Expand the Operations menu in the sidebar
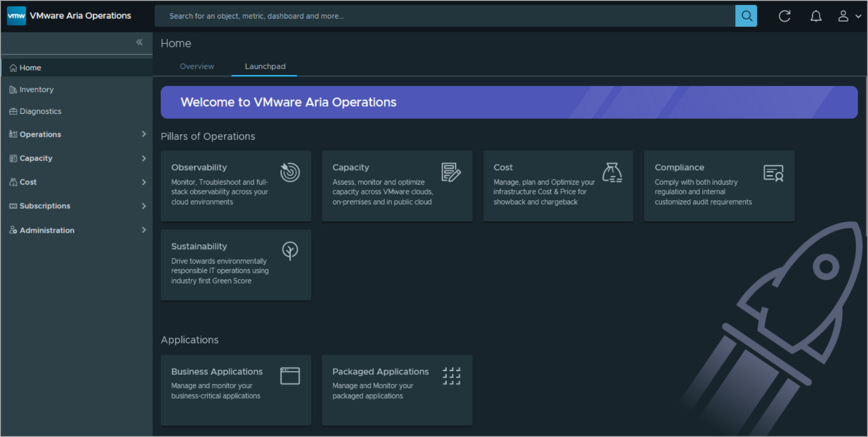The image size is (868, 437). click(x=76, y=134)
